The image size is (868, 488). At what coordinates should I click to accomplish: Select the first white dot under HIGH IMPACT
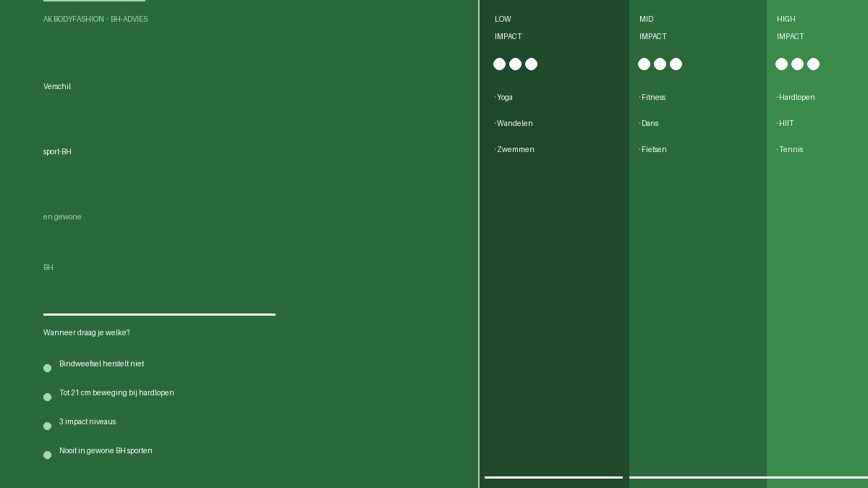click(x=781, y=64)
